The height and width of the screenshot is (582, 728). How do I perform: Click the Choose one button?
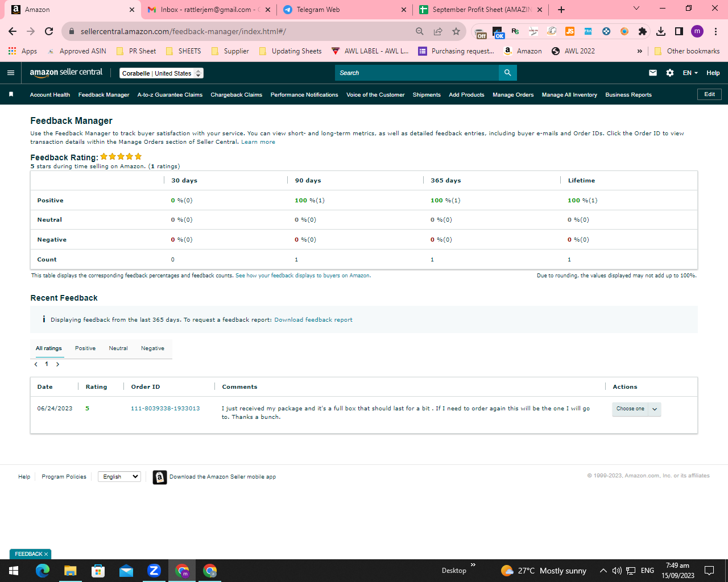(x=630, y=409)
